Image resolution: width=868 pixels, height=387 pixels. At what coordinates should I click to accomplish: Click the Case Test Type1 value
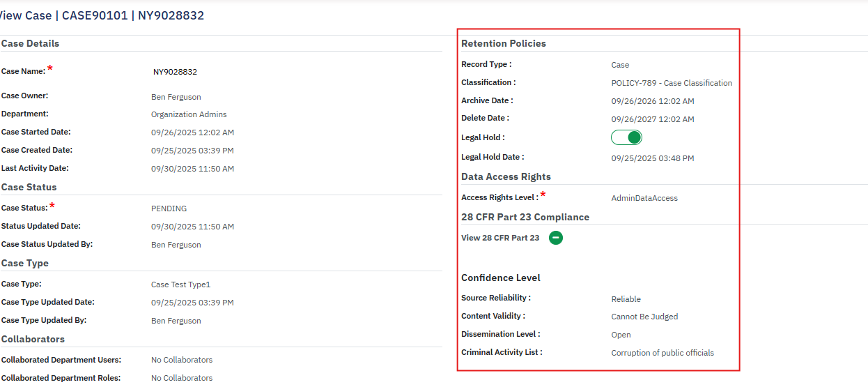[180, 284]
